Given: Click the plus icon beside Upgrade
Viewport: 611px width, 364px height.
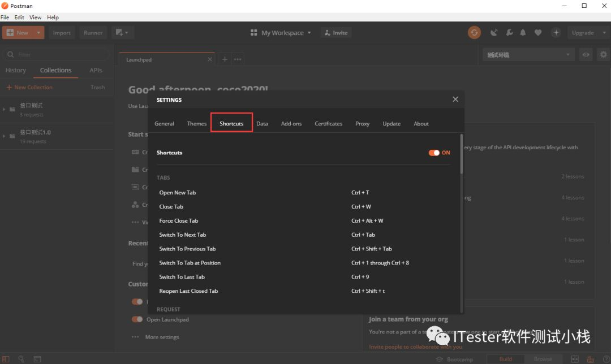Looking at the screenshot, I should click(x=556, y=33).
